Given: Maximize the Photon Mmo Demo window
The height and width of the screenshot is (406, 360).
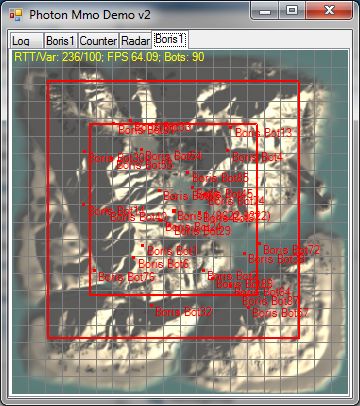Looking at the screenshot, I should [292, 11].
